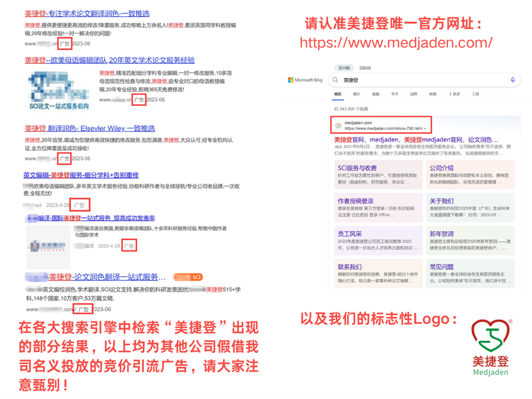Click the https://www.medjaden.com/ official address text
Image resolution: width=532 pixels, height=399 pixels.
click(x=396, y=43)
